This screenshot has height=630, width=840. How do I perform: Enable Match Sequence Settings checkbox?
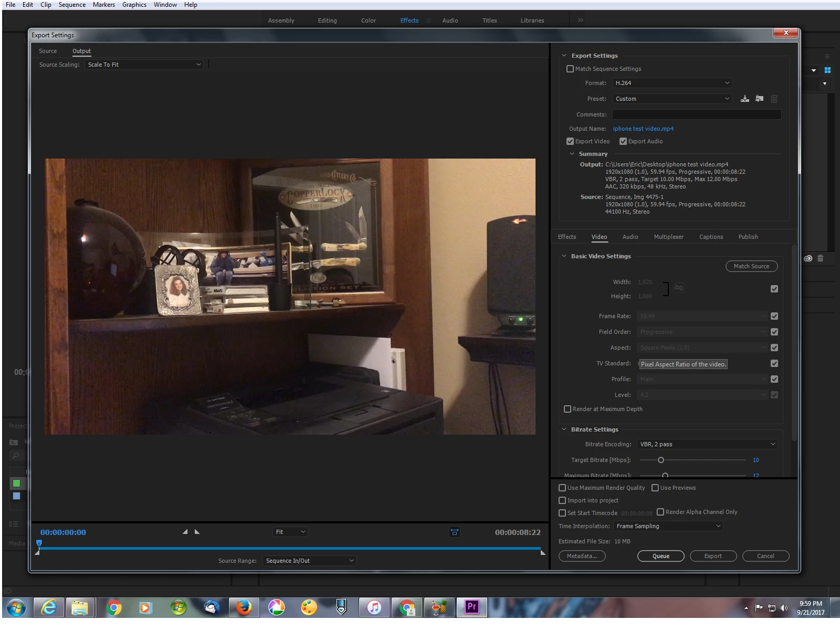point(570,69)
